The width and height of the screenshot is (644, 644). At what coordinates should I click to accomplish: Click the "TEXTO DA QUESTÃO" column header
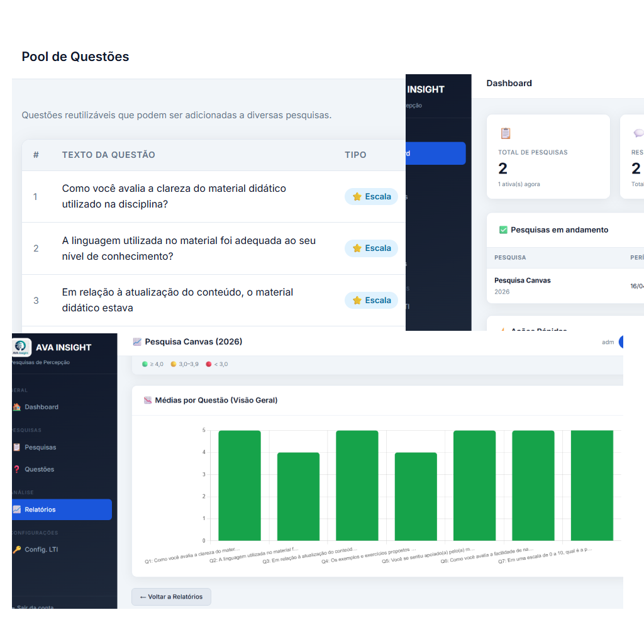pos(108,155)
